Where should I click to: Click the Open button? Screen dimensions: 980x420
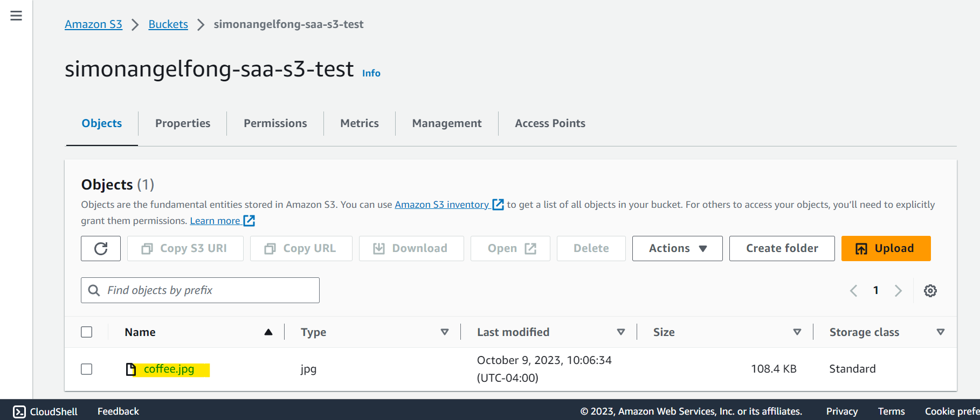click(510, 248)
